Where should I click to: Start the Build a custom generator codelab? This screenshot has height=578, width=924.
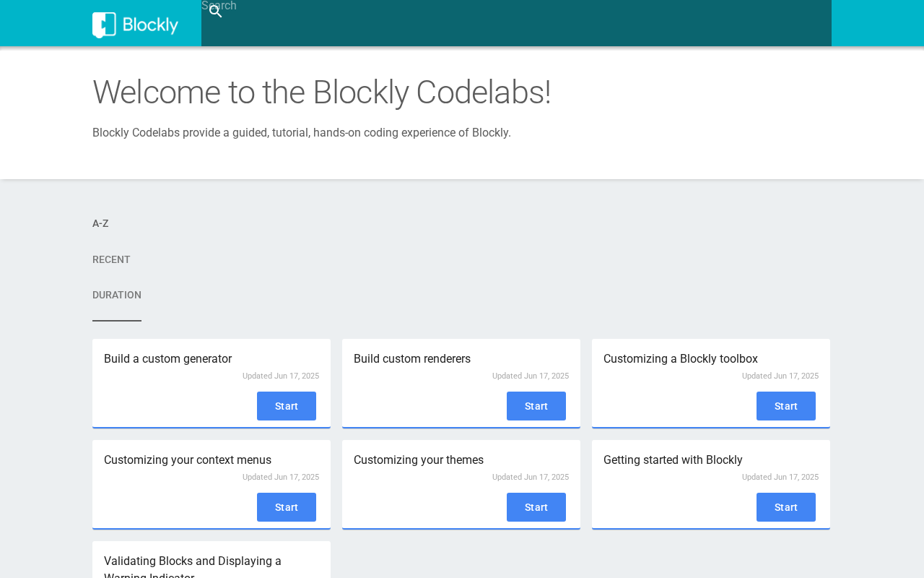pyautogui.click(x=287, y=406)
